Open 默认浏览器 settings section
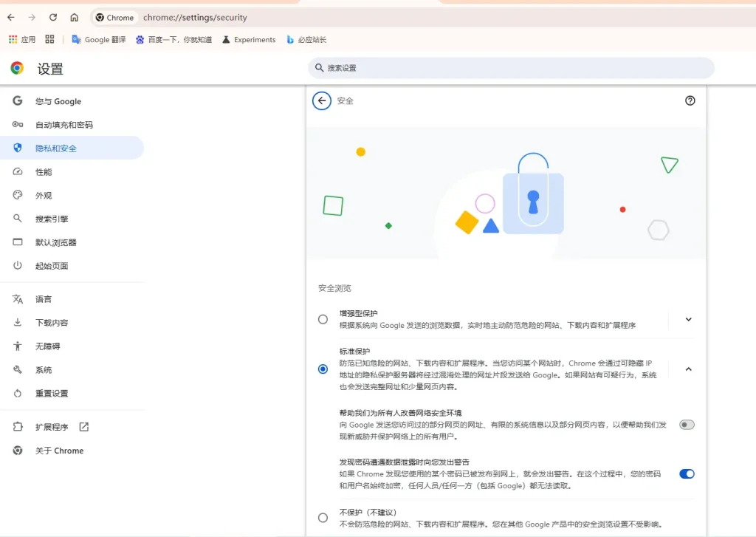The height and width of the screenshot is (537, 756). [x=72, y=242]
